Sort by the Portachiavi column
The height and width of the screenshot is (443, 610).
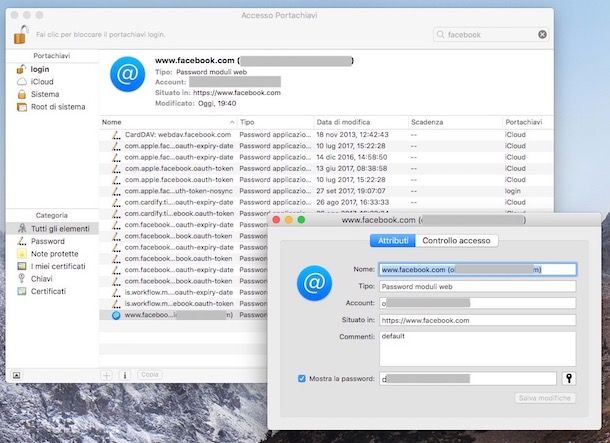[528, 122]
